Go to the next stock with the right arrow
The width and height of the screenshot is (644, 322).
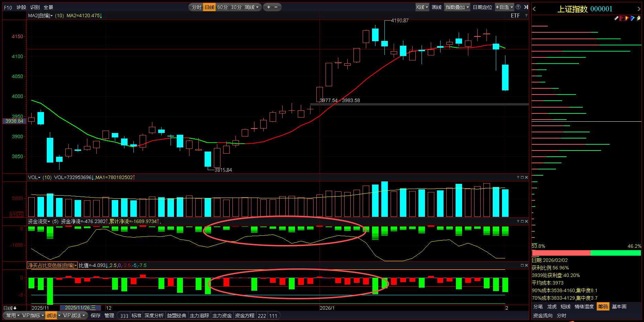pyautogui.click(x=639, y=9)
